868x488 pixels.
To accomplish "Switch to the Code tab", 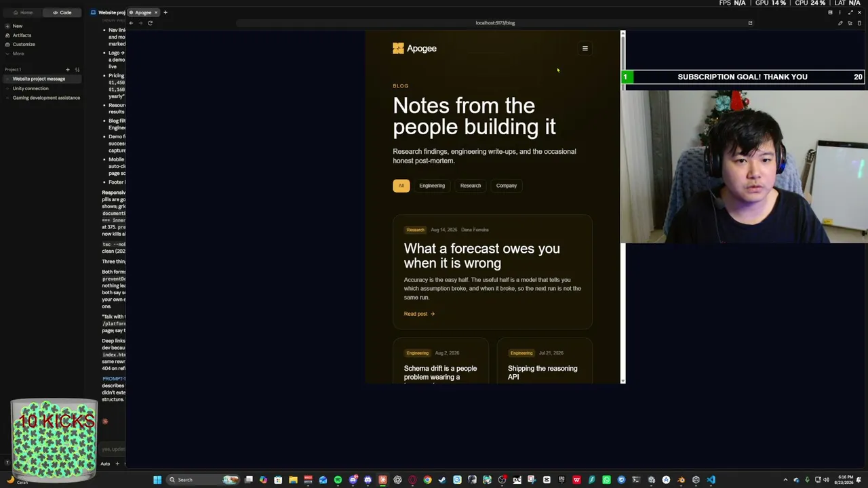I will 62,12.
